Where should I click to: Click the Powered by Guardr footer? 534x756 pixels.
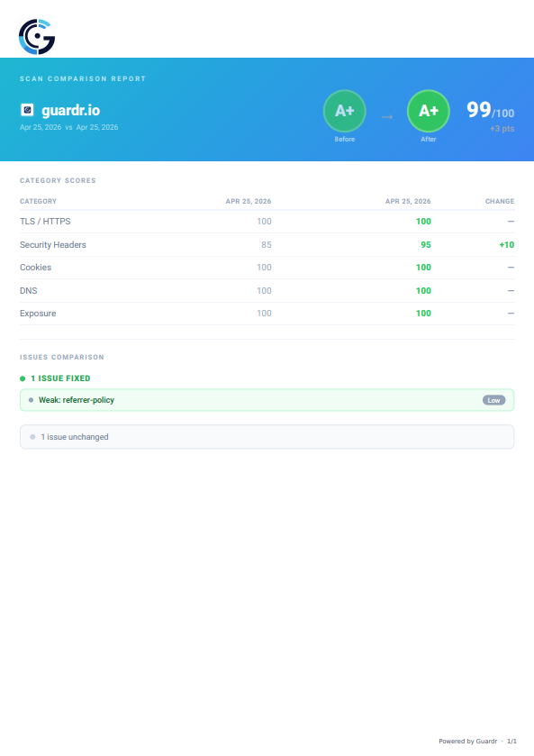pos(467,741)
